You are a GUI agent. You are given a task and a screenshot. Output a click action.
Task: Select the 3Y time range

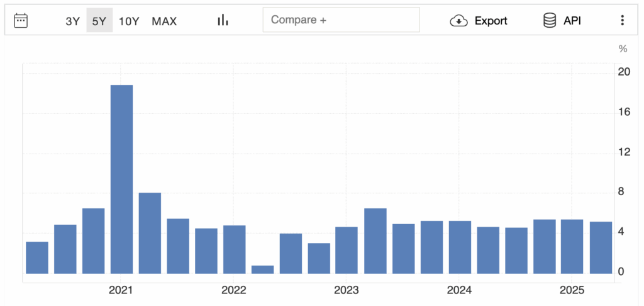click(x=73, y=21)
